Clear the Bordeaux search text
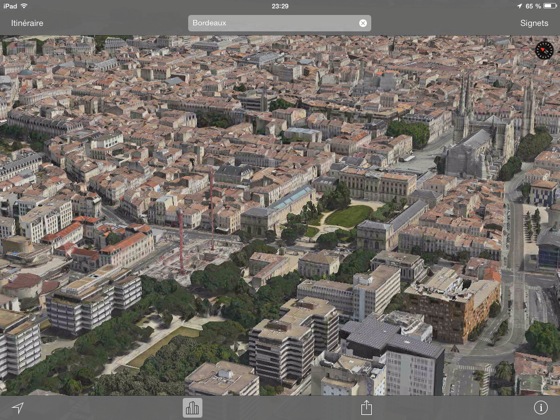The width and height of the screenshot is (560, 420). coord(362,23)
